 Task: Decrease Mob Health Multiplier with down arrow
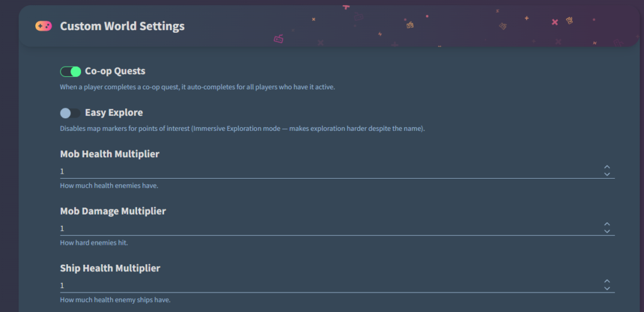(x=607, y=174)
